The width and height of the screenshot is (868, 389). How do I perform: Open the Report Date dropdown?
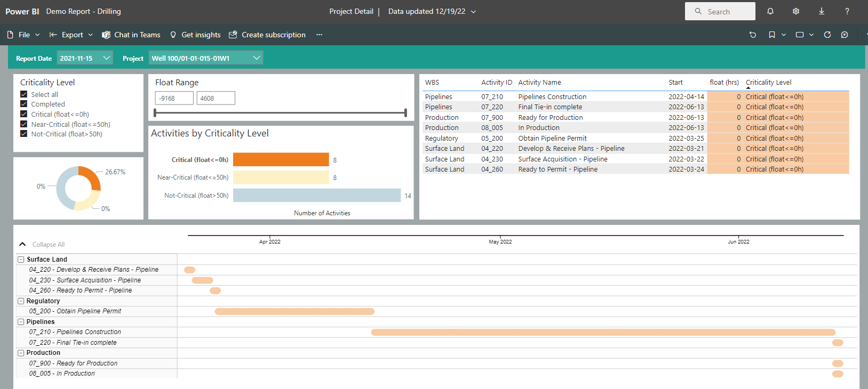pyautogui.click(x=85, y=58)
